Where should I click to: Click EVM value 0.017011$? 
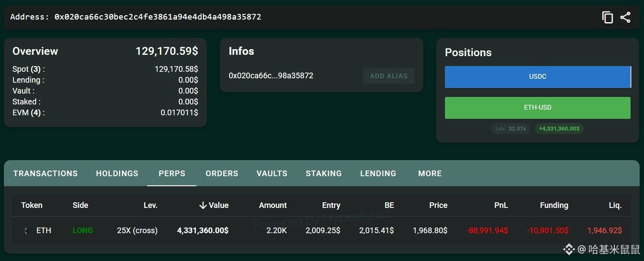tap(179, 113)
